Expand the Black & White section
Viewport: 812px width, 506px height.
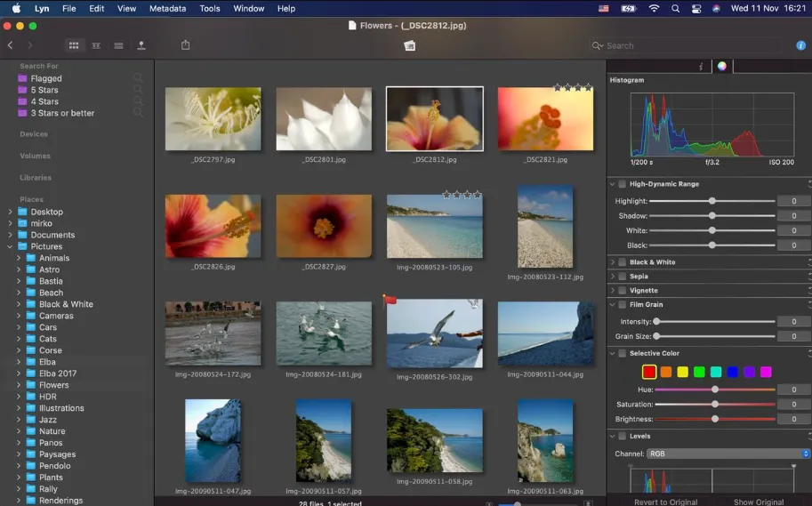(612, 262)
